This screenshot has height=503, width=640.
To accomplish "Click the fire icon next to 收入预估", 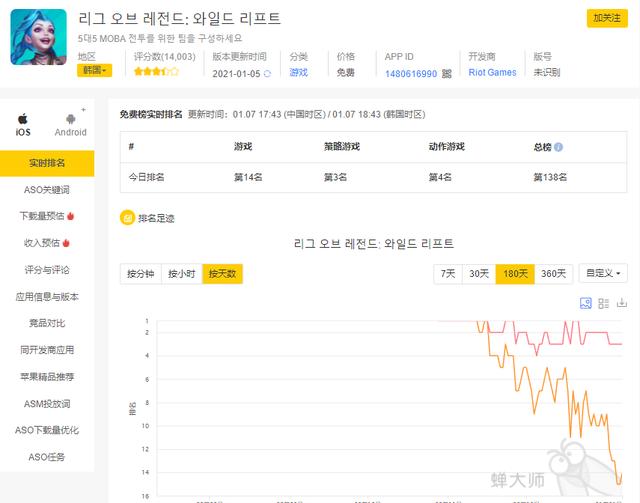I will (x=66, y=243).
